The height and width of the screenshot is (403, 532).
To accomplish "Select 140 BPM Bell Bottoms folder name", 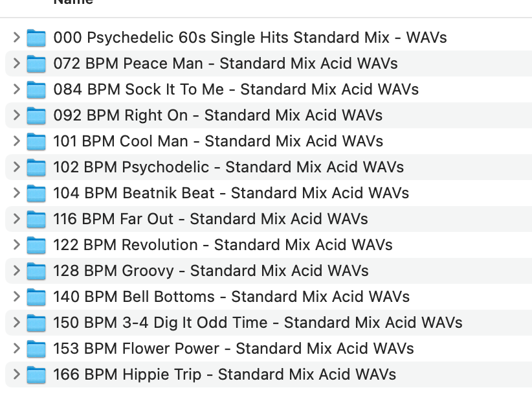I will point(231,297).
